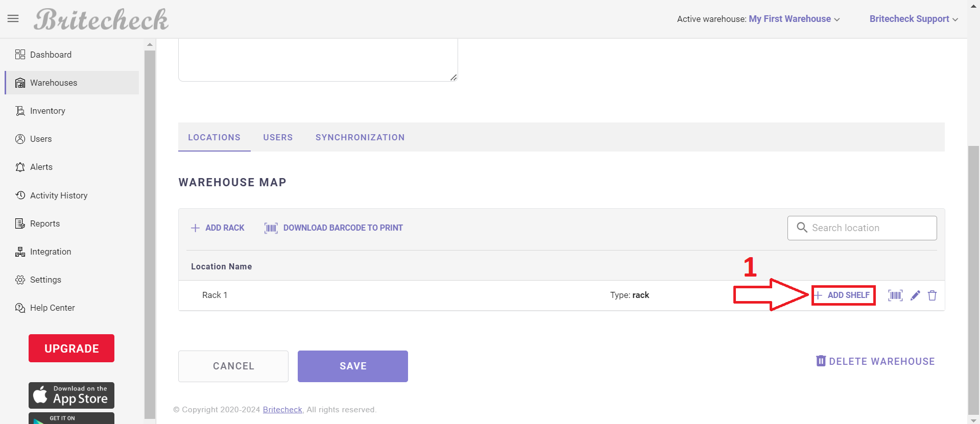The height and width of the screenshot is (424, 980).
Task: Click the Type: rack label
Action: click(x=630, y=295)
